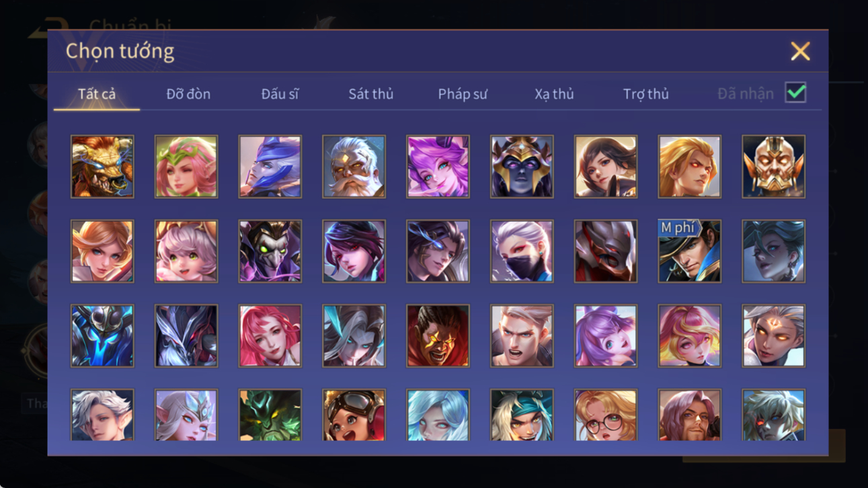868x488 pixels.
Task: Open the 'Sát thủ' tab
Action: [x=370, y=94]
